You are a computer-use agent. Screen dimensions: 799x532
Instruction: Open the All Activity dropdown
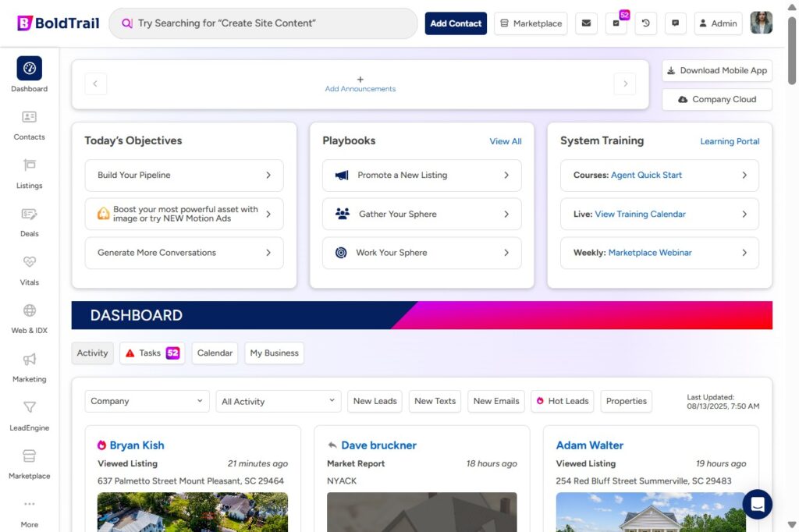point(279,401)
